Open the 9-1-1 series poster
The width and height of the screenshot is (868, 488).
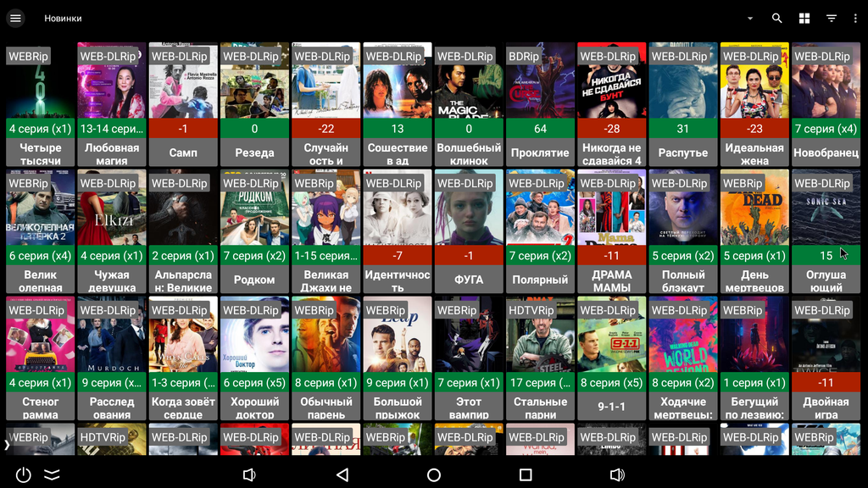(612, 334)
